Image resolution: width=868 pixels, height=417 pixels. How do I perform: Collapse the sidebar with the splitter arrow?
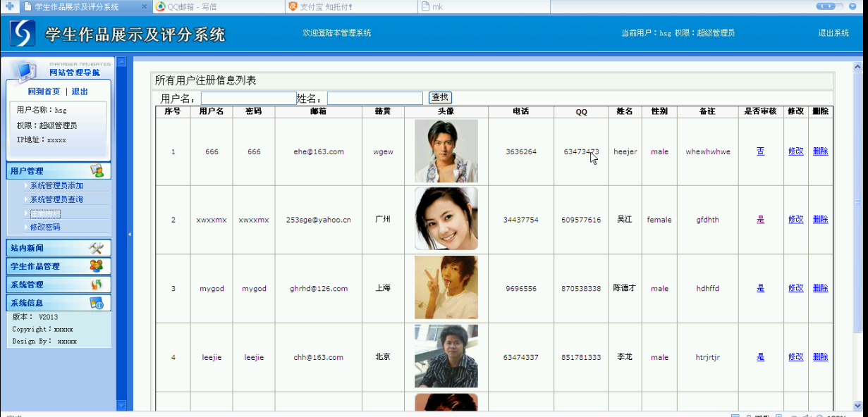click(130, 234)
